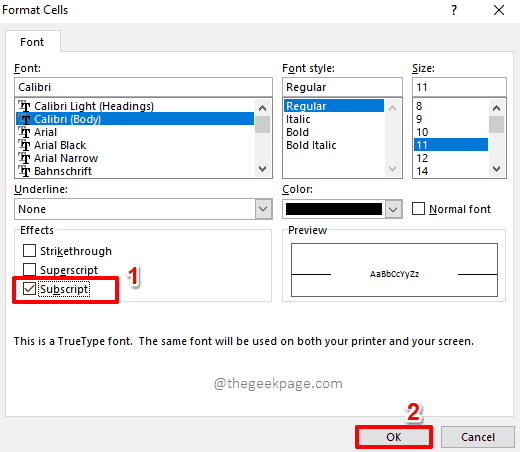This screenshot has width=520, height=452.
Task: Click font list scroll down arrow
Action: click(x=262, y=169)
